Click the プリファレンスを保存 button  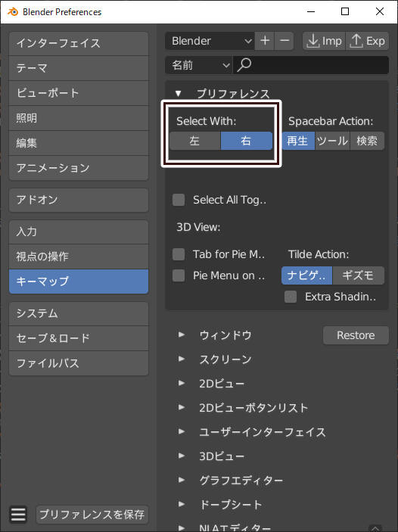click(x=92, y=515)
